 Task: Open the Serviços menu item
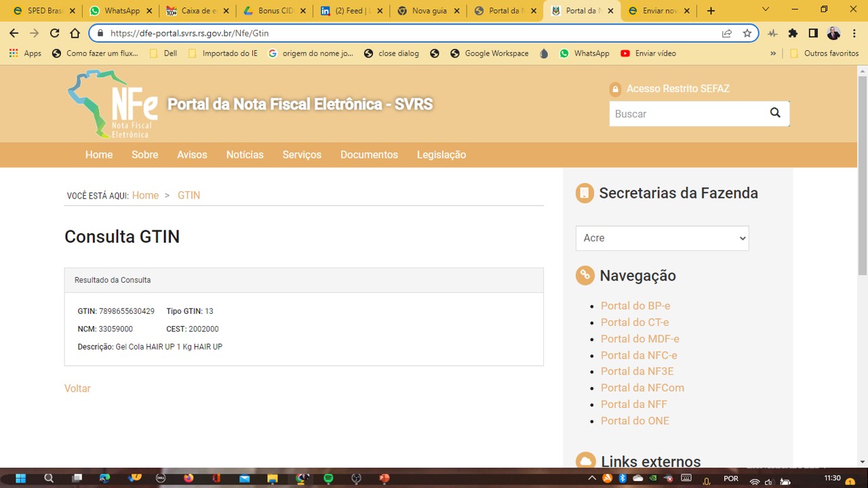tap(302, 155)
